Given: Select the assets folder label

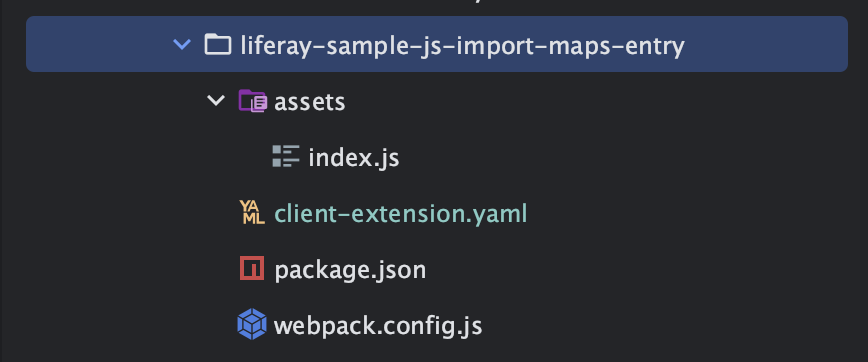Looking at the screenshot, I should point(309,102).
